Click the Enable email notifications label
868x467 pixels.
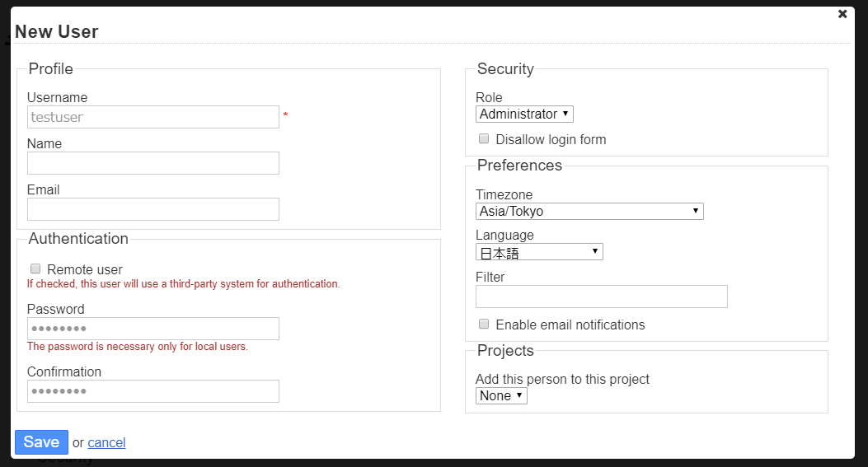tap(570, 325)
